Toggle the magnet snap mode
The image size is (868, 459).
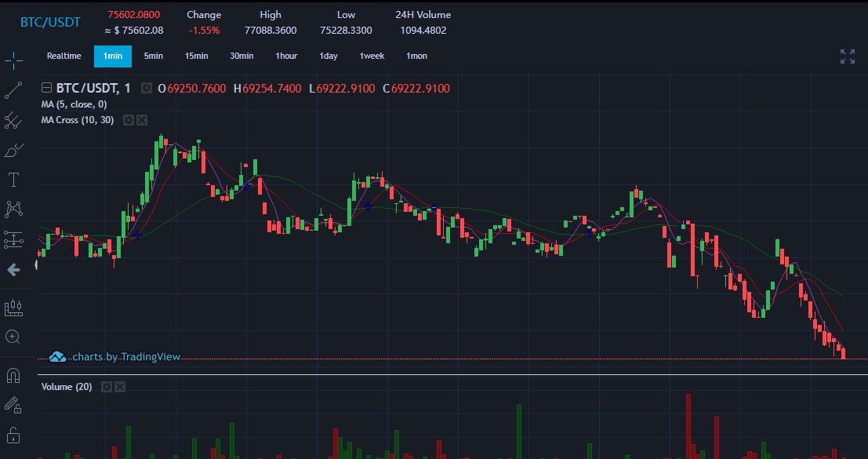pyautogui.click(x=13, y=376)
